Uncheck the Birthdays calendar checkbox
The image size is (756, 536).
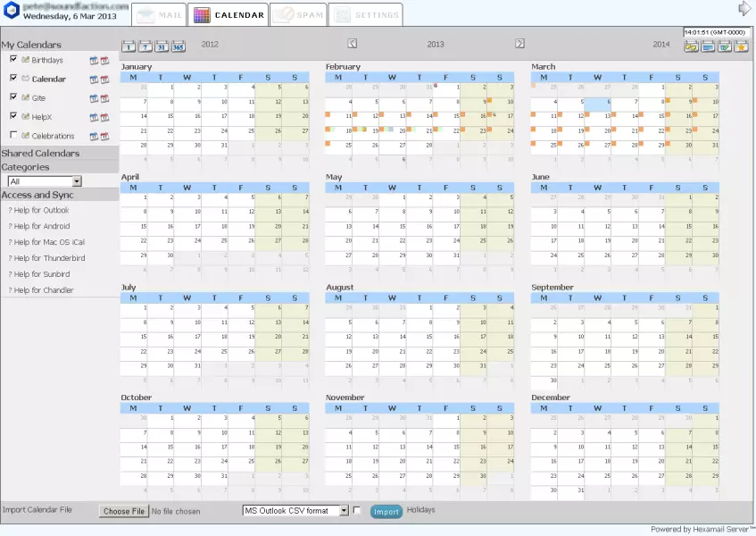[x=13, y=59]
